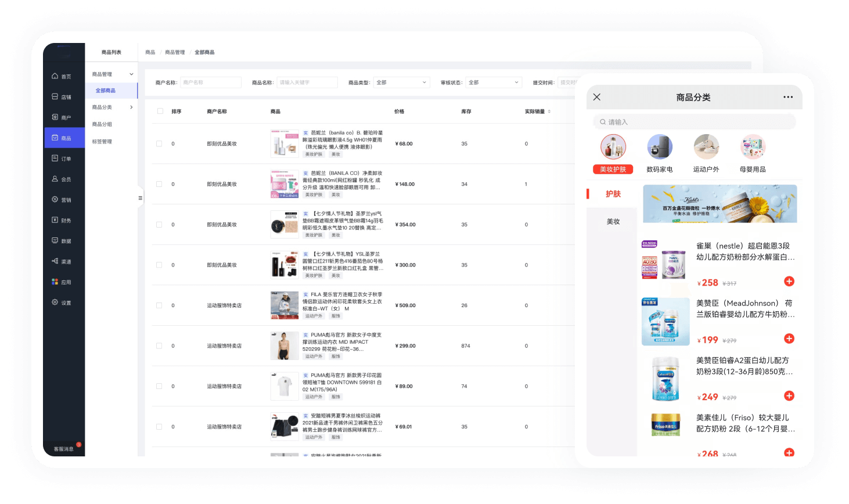
Task: Expand the 商品分类 submenu item
Action: point(111,107)
